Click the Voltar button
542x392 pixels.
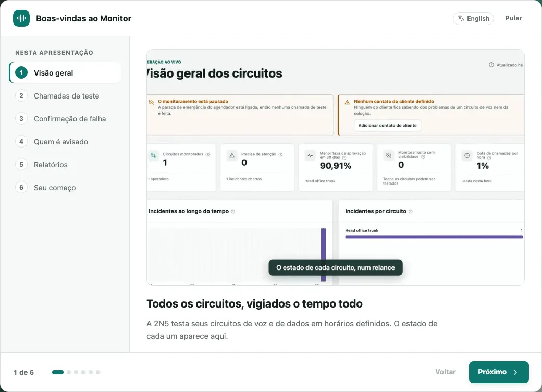coord(445,372)
